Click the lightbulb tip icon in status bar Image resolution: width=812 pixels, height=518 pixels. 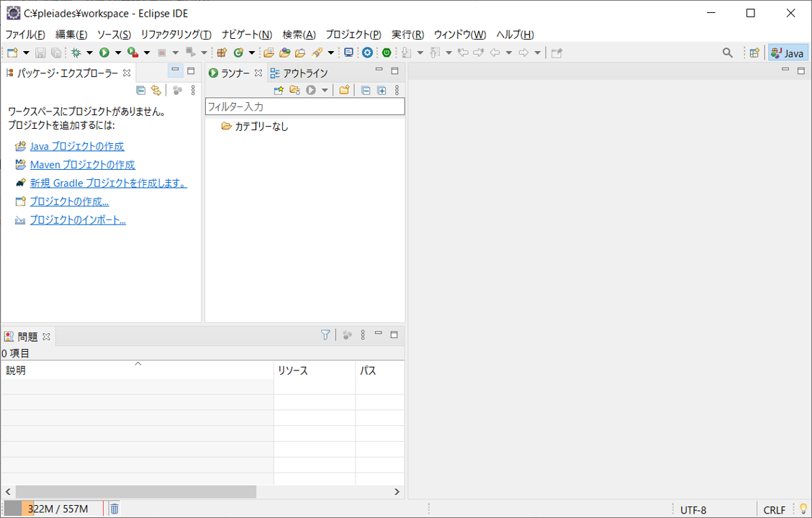pos(803,509)
